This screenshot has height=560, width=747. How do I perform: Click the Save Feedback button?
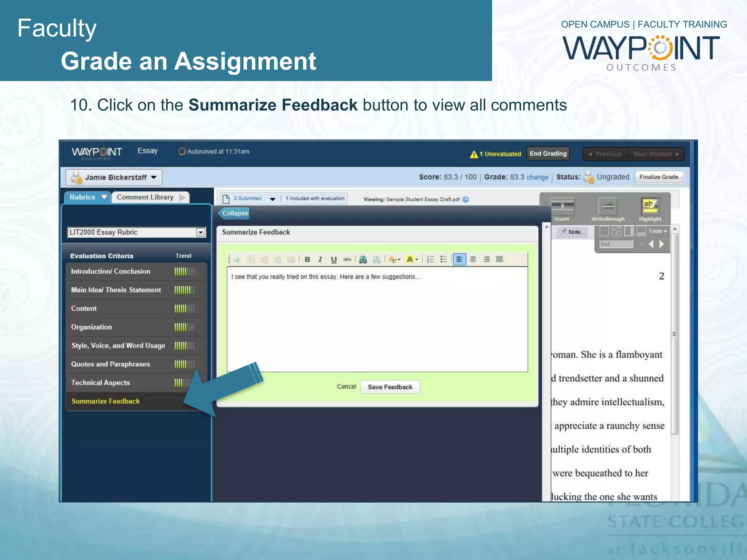point(390,387)
